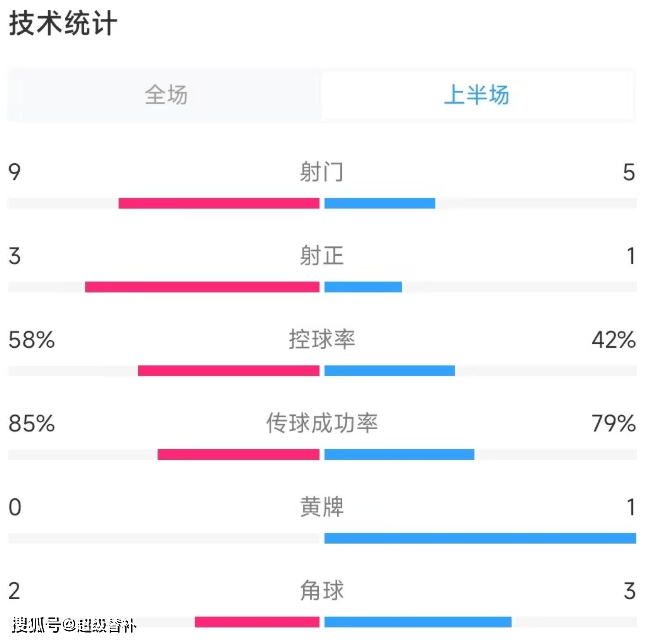The image size is (648, 642).
Task: Click the blue 射门 bar
Action: (380, 203)
